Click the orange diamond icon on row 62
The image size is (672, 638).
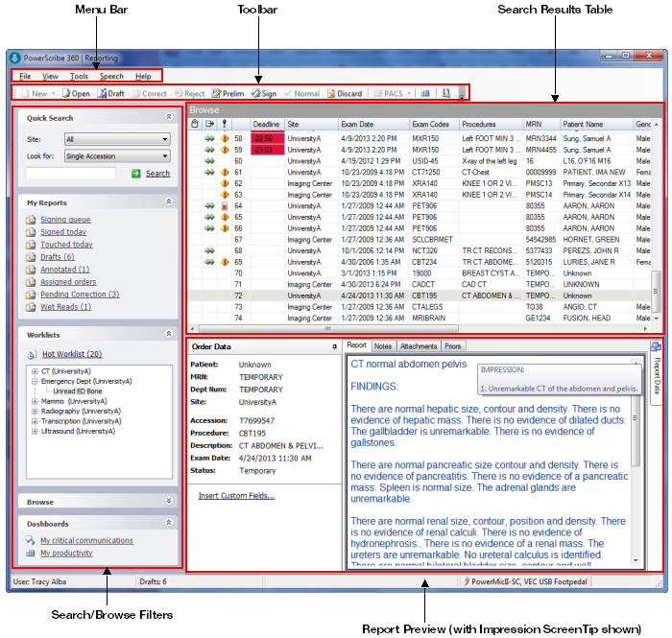[225, 183]
